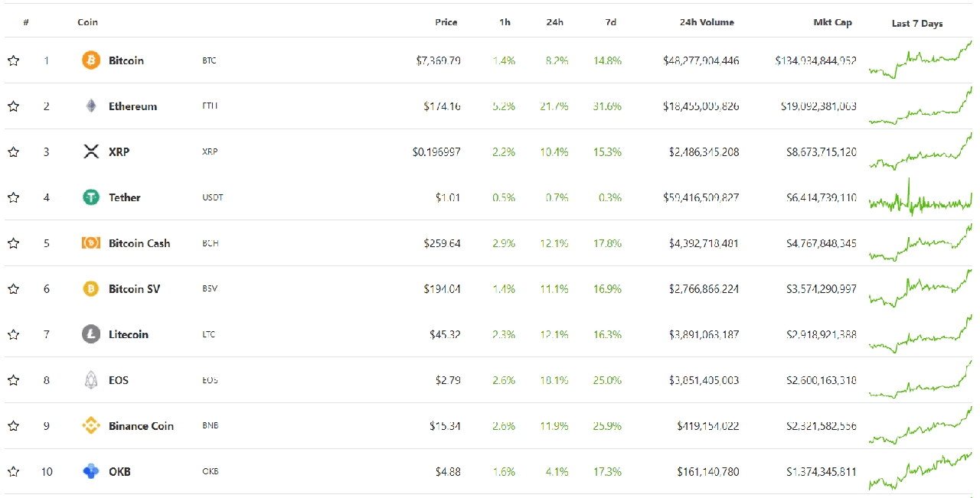Open EOS's 7-day sparkline chart
Viewport: 980px width, 498px height.
tap(920, 379)
